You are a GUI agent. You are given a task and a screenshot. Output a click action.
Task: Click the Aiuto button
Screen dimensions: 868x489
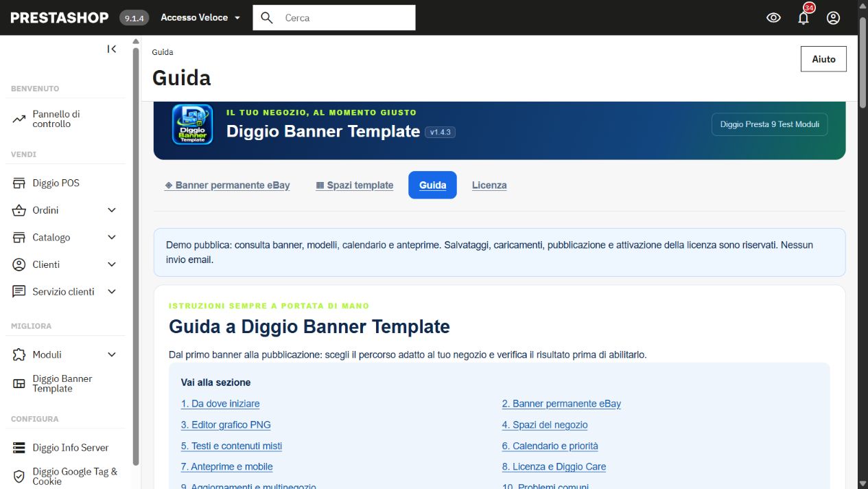823,59
